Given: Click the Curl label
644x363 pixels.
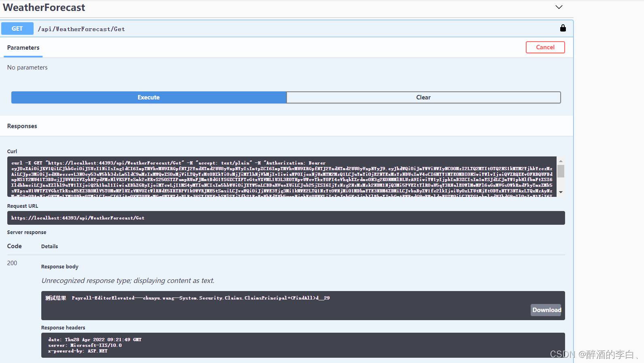Looking at the screenshot, I should [x=12, y=151].
